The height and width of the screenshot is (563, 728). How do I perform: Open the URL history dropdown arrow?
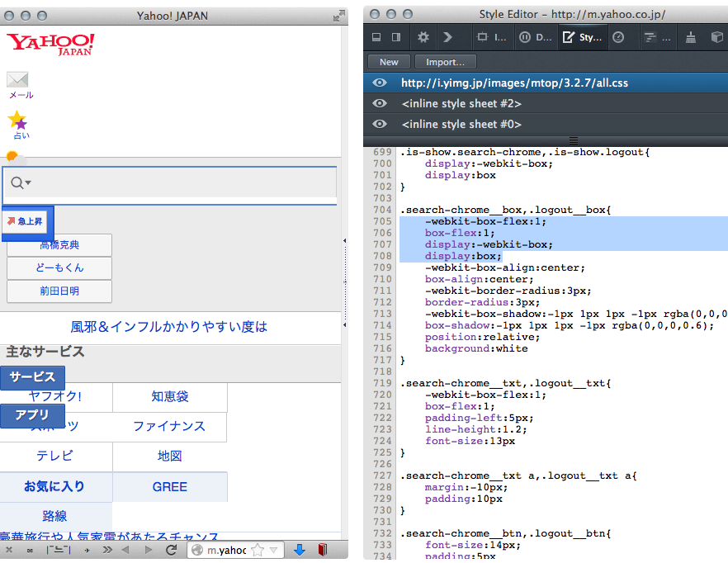(274, 551)
